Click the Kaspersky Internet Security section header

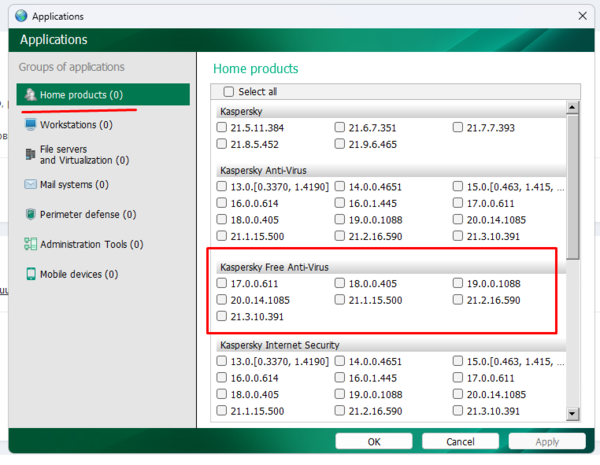tap(391, 345)
